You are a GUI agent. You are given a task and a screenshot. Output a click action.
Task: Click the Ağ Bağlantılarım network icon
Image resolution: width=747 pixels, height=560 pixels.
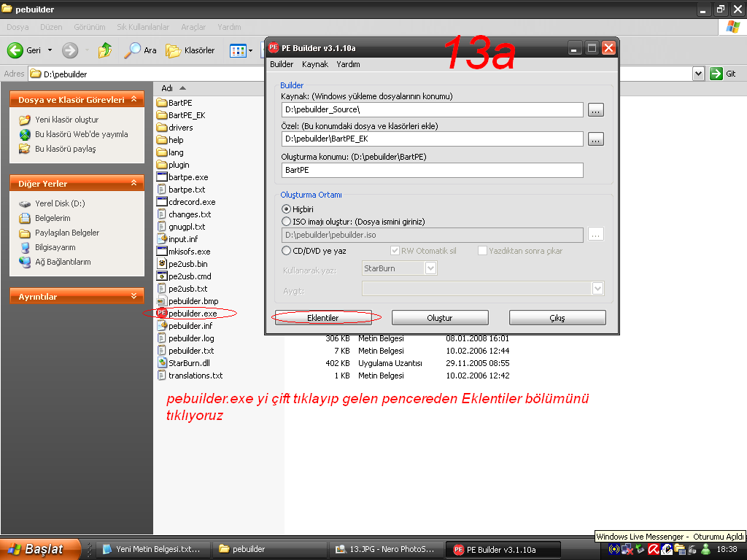[x=25, y=262]
